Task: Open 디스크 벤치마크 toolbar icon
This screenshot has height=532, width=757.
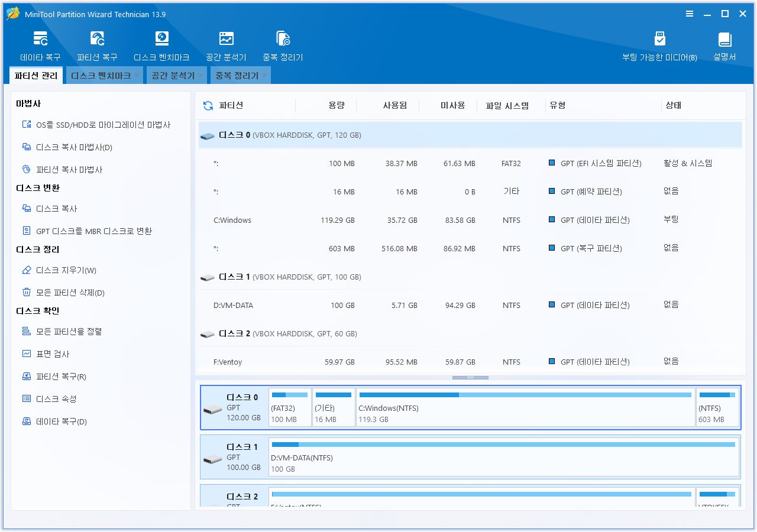Action: (x=161, y=46)
